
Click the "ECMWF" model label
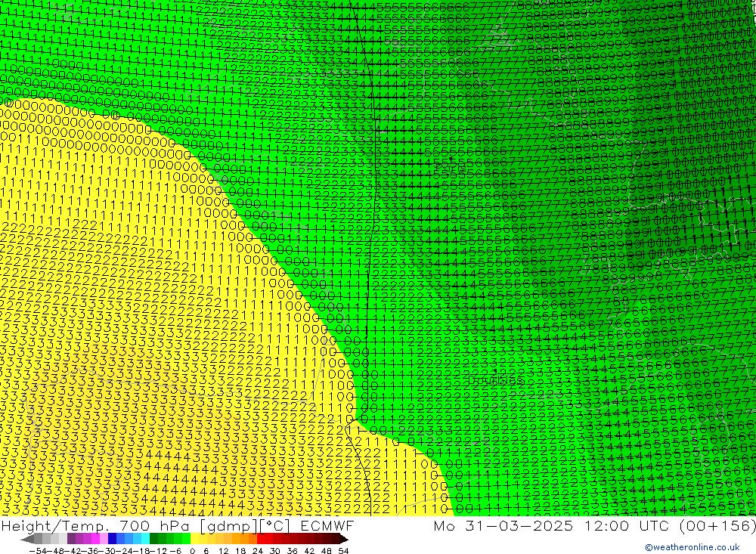(x=327, y=525)
